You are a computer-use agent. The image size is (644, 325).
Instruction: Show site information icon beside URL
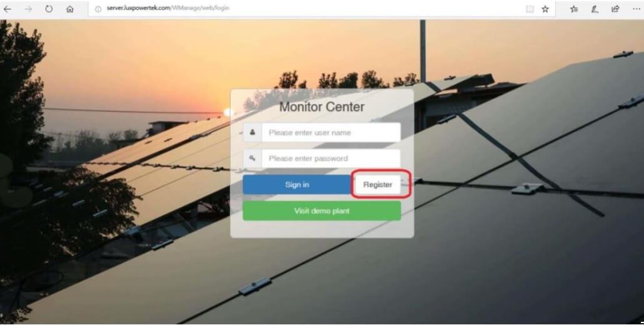point(98,9)
